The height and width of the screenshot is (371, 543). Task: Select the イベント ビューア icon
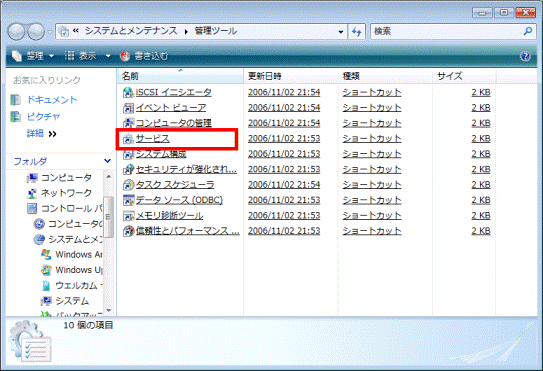[128, 108]
